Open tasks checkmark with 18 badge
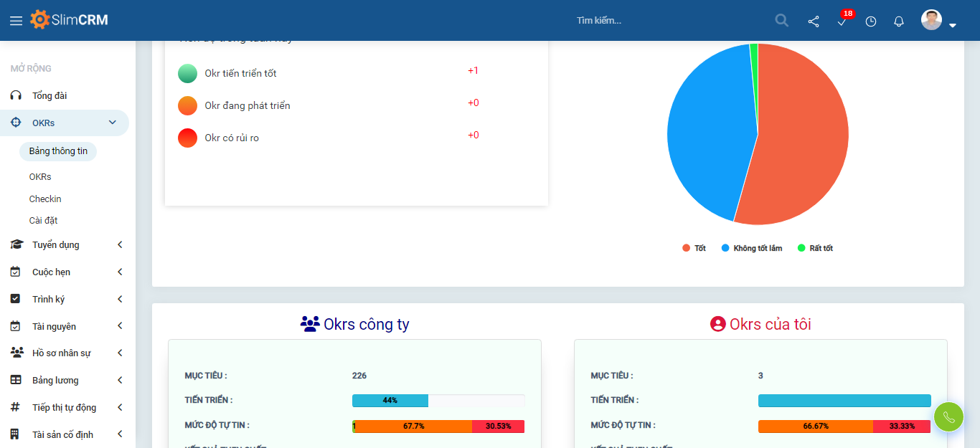This screenshot has height=448, width=980. point(842,22)
